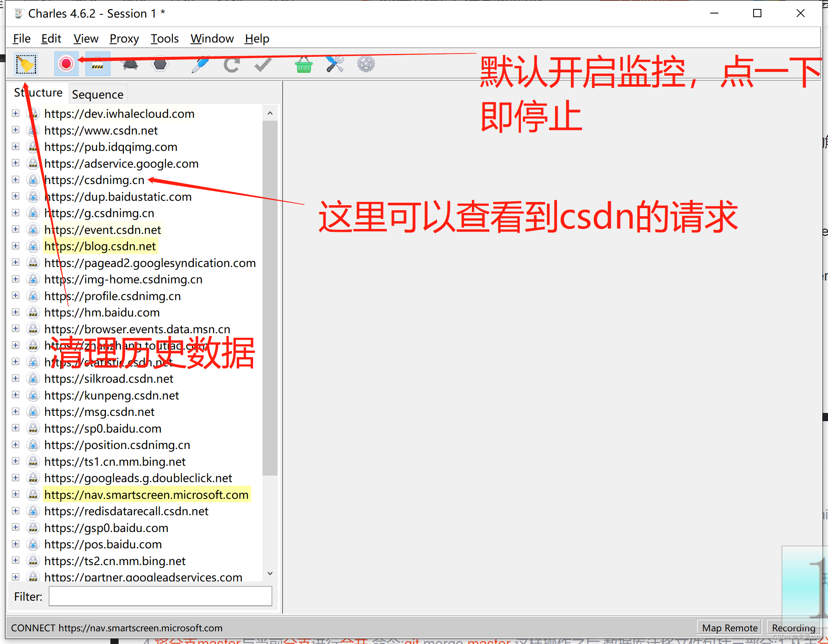
Task: Click the lock icon beside hm.baidu.com
Action: click(x=33, y=312)
